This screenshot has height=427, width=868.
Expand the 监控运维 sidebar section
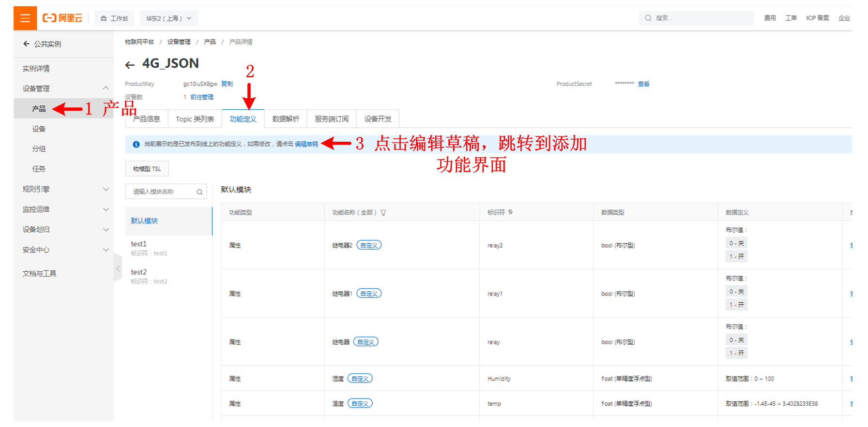pos(106,209)
